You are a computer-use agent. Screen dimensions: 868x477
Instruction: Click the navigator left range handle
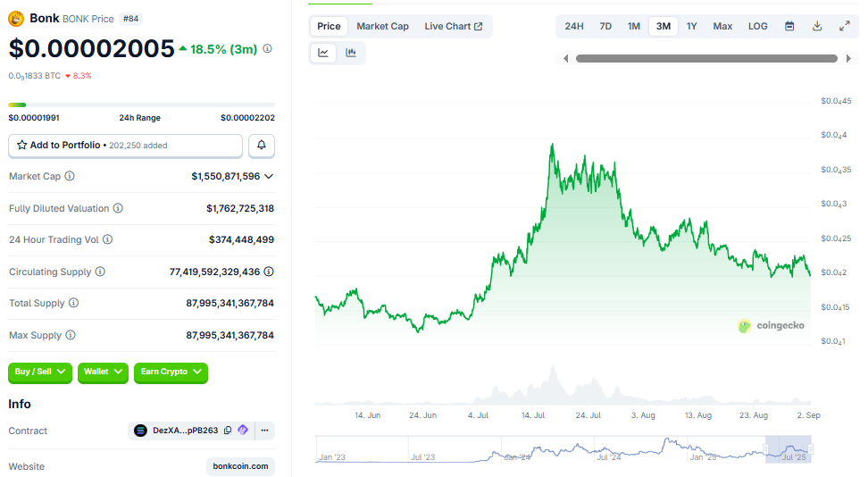tap(766, 448)
